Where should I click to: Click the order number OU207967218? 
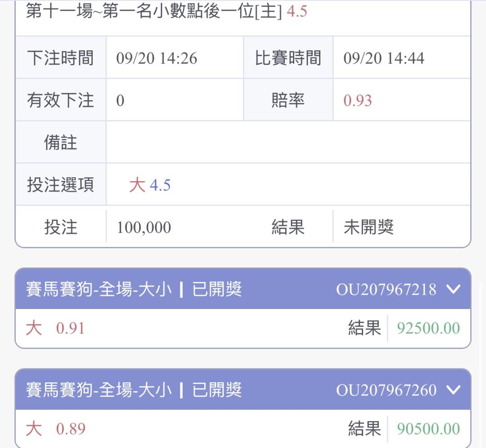(x=386, y=289)
